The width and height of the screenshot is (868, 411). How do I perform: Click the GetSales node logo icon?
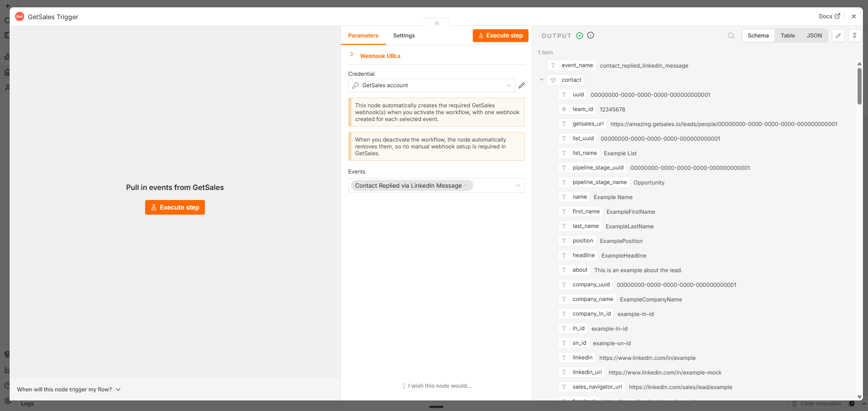(20, 16)
